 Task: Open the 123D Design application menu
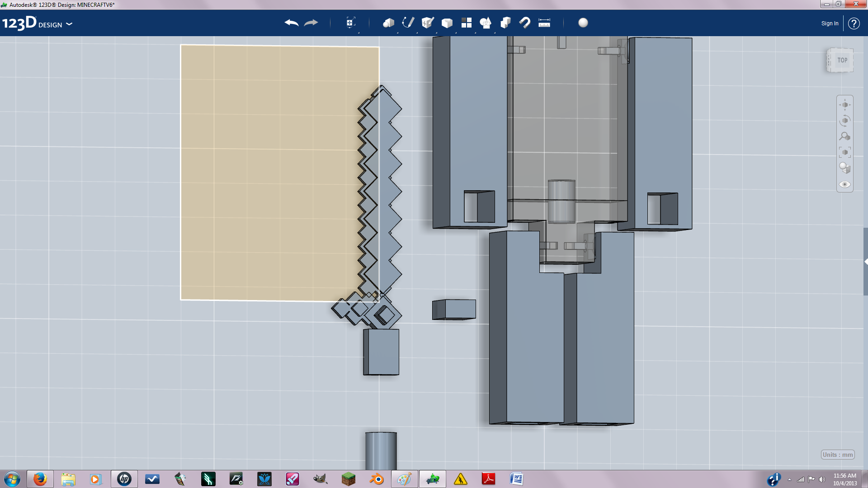[37, 23]
